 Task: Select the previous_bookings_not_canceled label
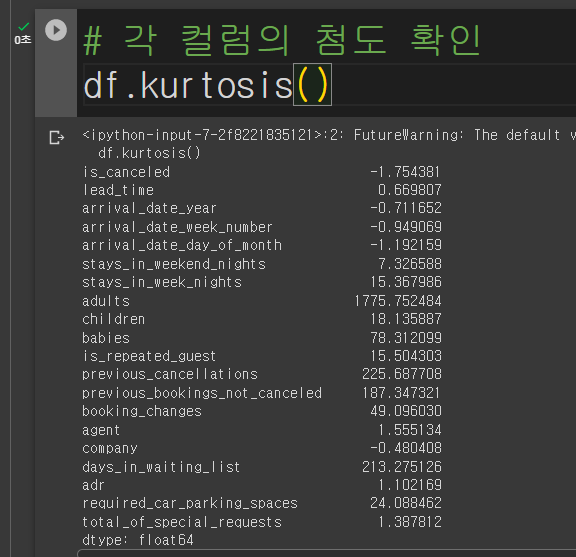point(202,393)
